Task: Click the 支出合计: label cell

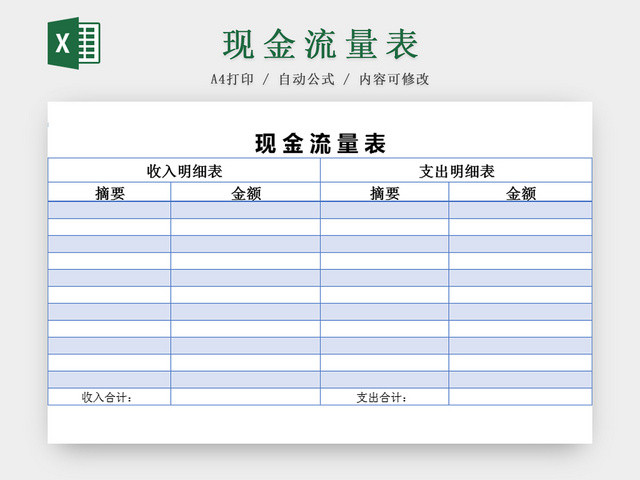Action: [384, 397]
